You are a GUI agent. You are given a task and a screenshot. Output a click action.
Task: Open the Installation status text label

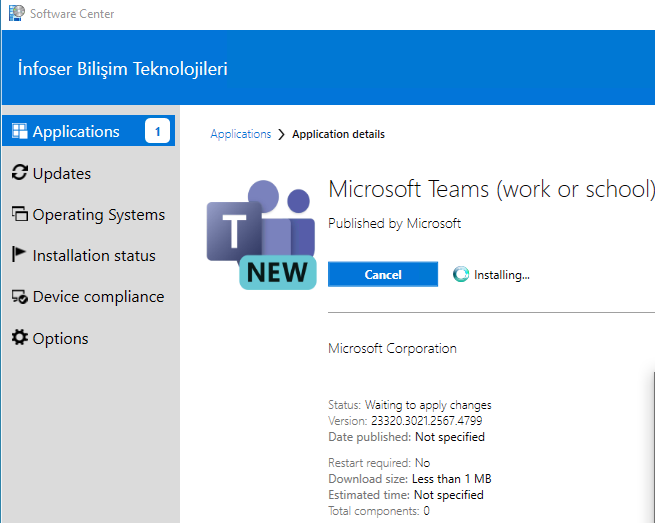click(94, 255)
